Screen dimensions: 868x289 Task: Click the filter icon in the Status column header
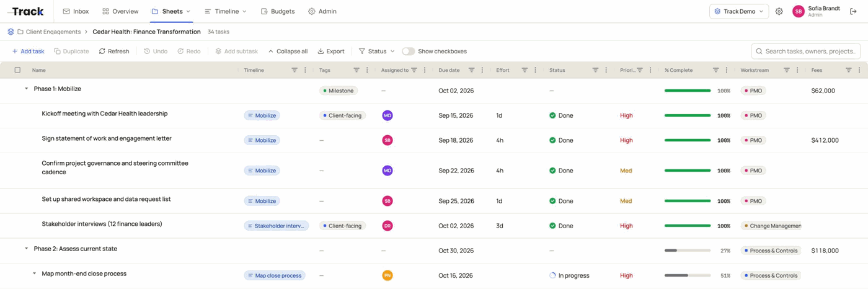(595, 70)
